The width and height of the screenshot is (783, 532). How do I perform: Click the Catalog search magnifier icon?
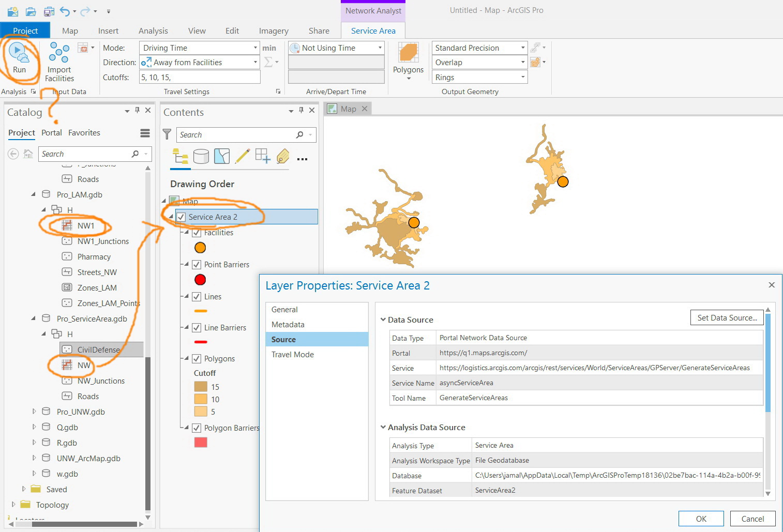click(135, 154)
